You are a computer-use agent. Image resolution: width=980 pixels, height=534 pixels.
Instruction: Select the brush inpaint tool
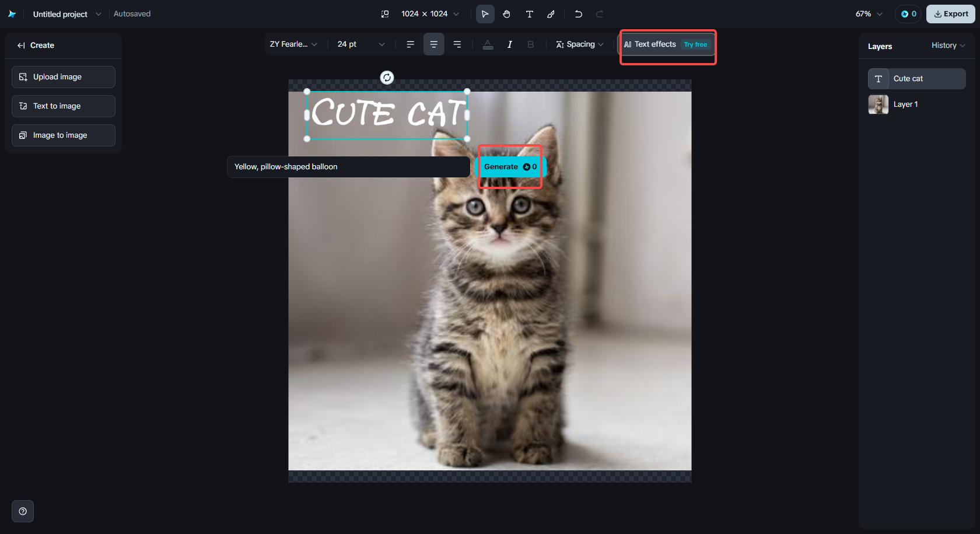[x=551, y=14]
